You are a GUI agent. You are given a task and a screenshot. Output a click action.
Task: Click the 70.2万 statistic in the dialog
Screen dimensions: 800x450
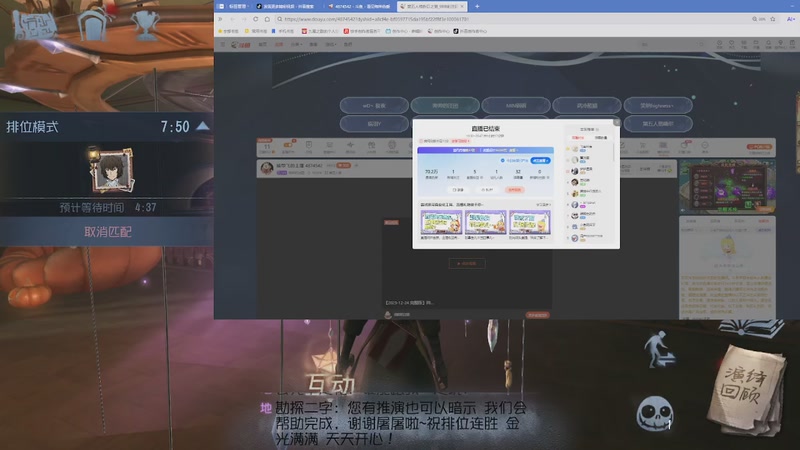(431, 174)
